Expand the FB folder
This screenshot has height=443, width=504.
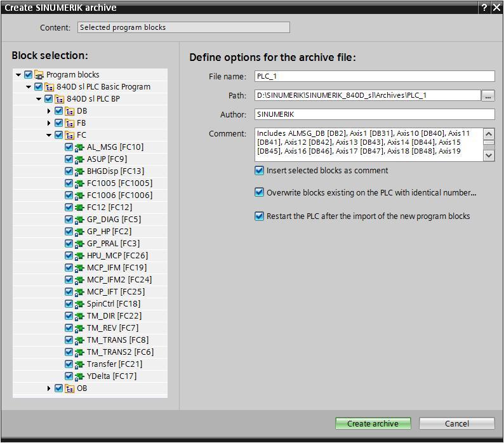[49, 123]
